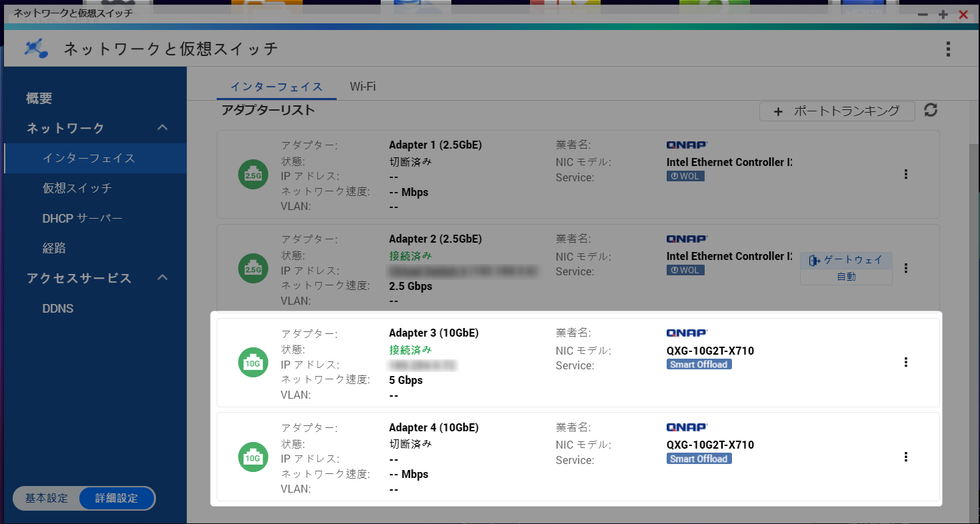
Task: Click the アダプターリスト heading
Action: pyautogui.click(x=268, y=111)
